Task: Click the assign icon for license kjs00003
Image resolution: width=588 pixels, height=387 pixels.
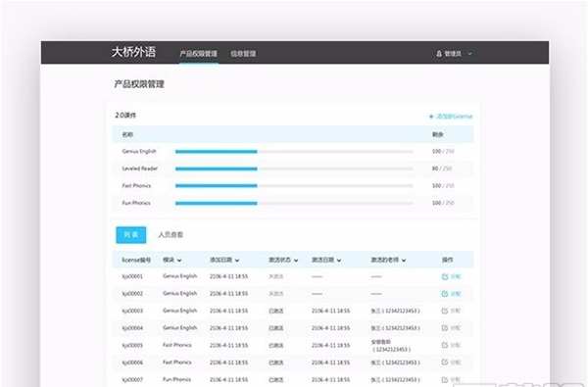Action: (x=445, y=311)
